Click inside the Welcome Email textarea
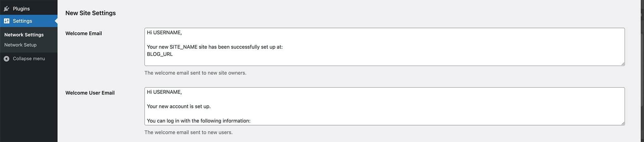Image resolution: width=644 pixels, height=142 pixels. [x=384, y=47]
